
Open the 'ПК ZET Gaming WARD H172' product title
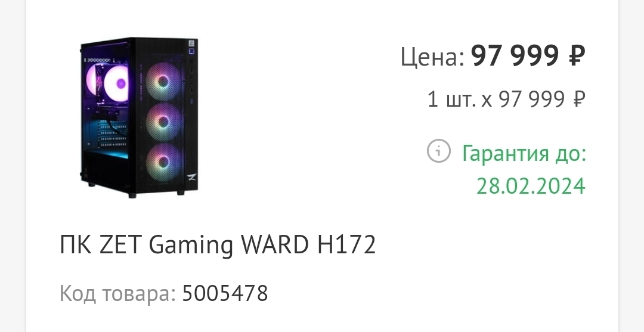pos(218,244)
